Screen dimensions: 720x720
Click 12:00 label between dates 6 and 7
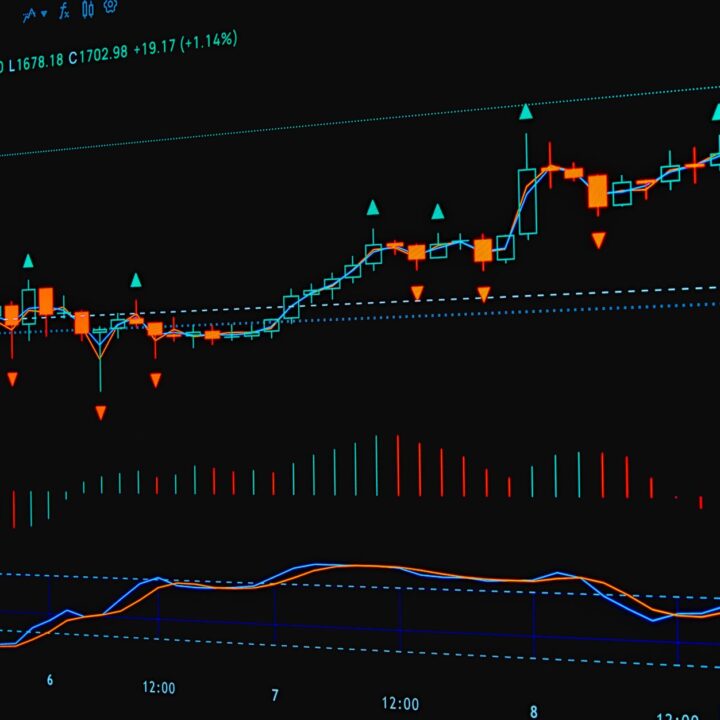click(x=159, y=687)
